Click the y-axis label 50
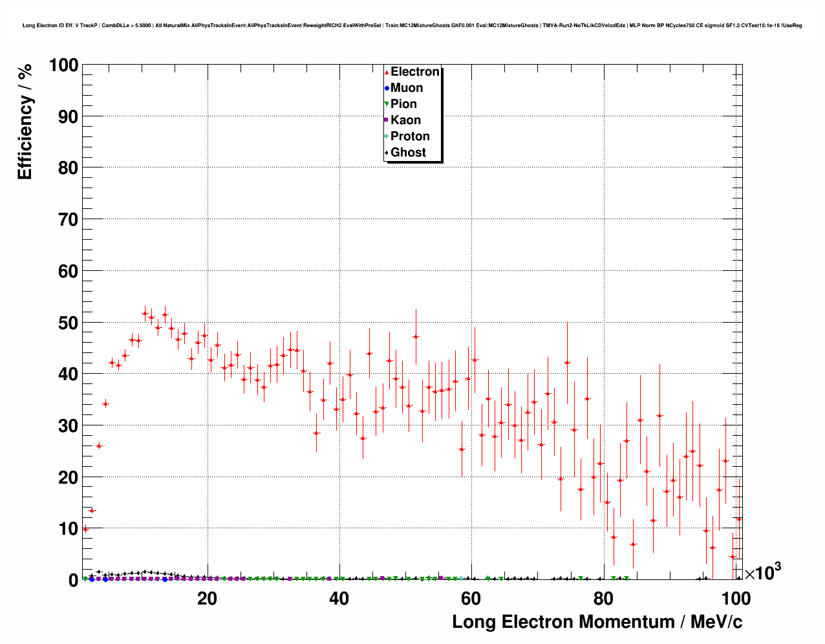 click(69, 323)
